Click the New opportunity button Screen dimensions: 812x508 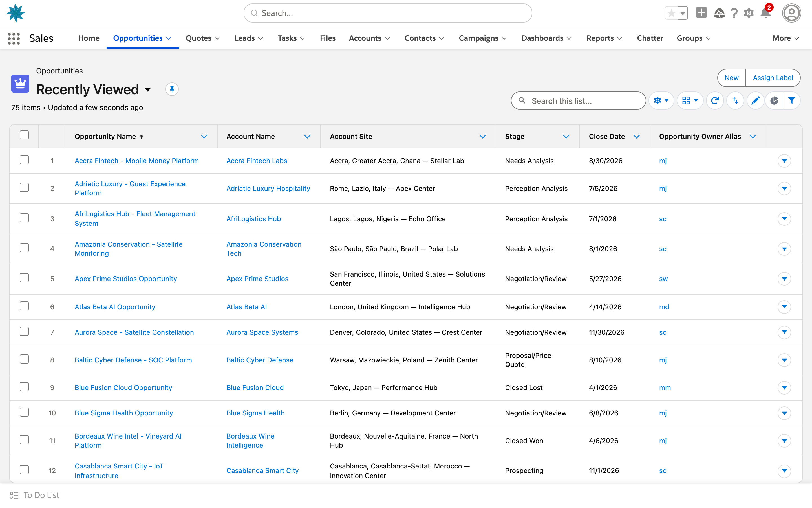click(731, 78)
